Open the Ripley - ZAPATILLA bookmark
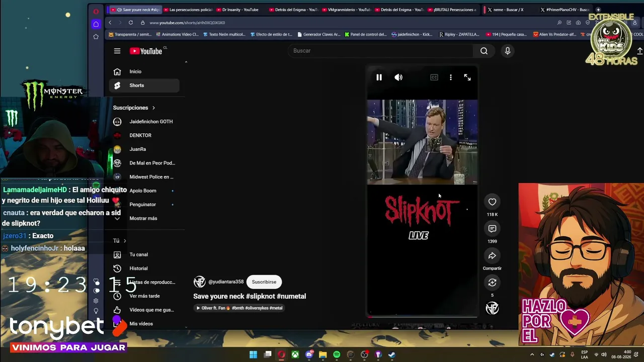 pos(459,35)
